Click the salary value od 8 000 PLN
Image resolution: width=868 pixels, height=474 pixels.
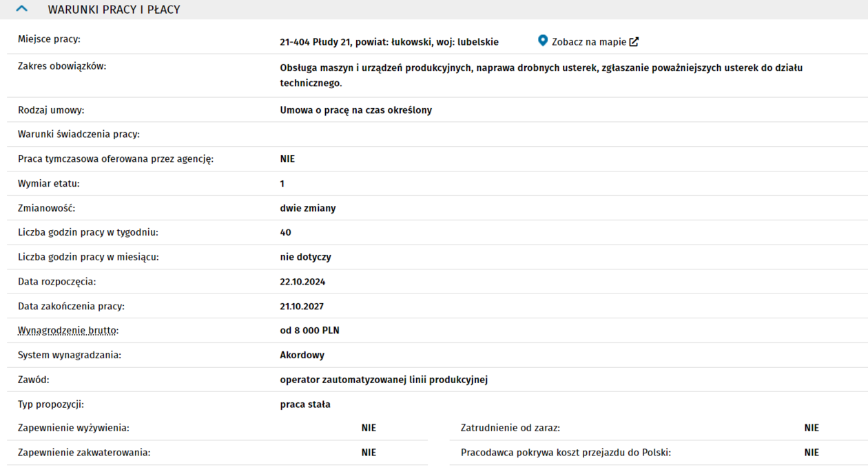point(309,331)
